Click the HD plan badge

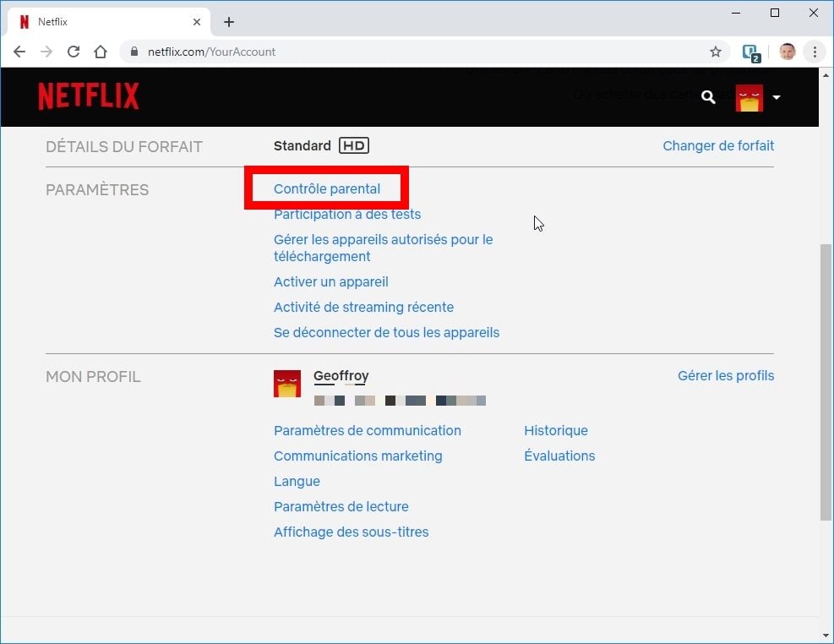coord(354,145)
